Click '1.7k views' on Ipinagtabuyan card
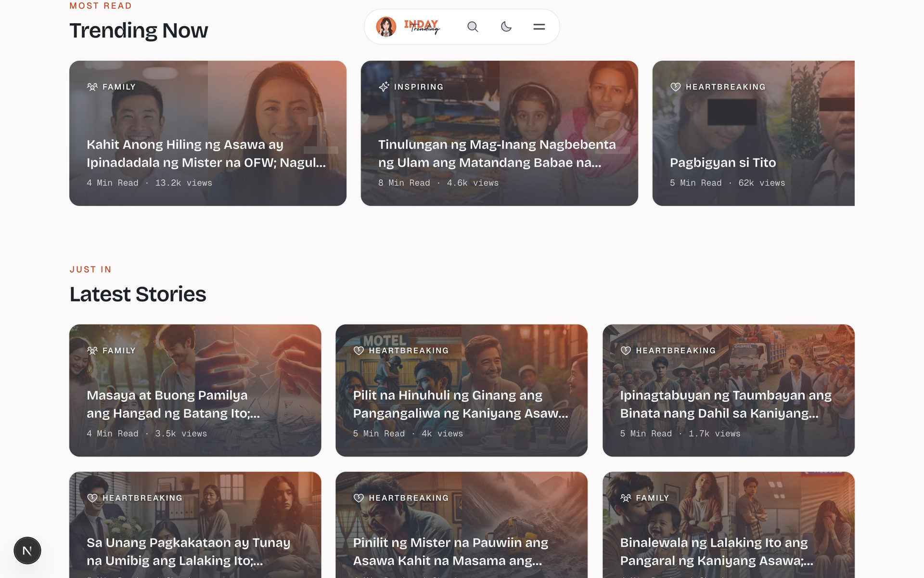 coord(714,433)
